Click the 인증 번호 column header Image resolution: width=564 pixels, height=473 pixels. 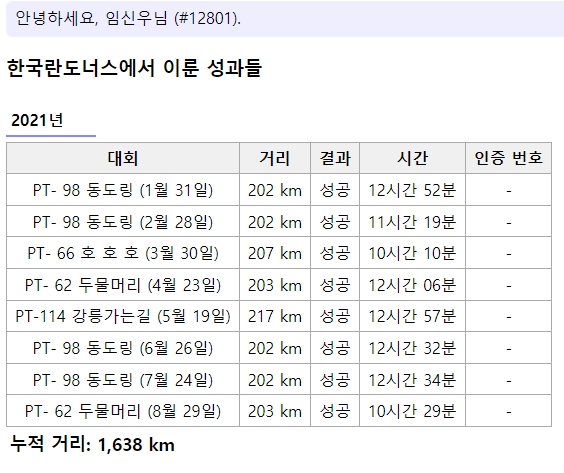508,158
